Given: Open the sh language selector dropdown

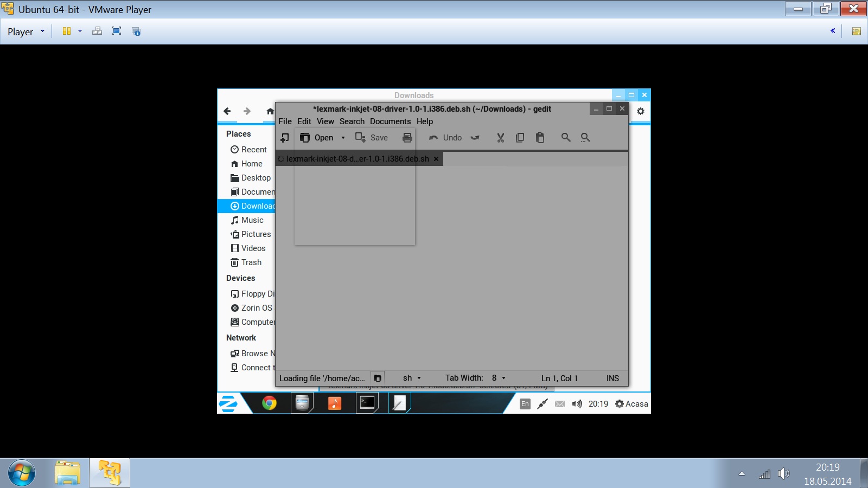Looking at the screenshot, I should coord(412,378).
